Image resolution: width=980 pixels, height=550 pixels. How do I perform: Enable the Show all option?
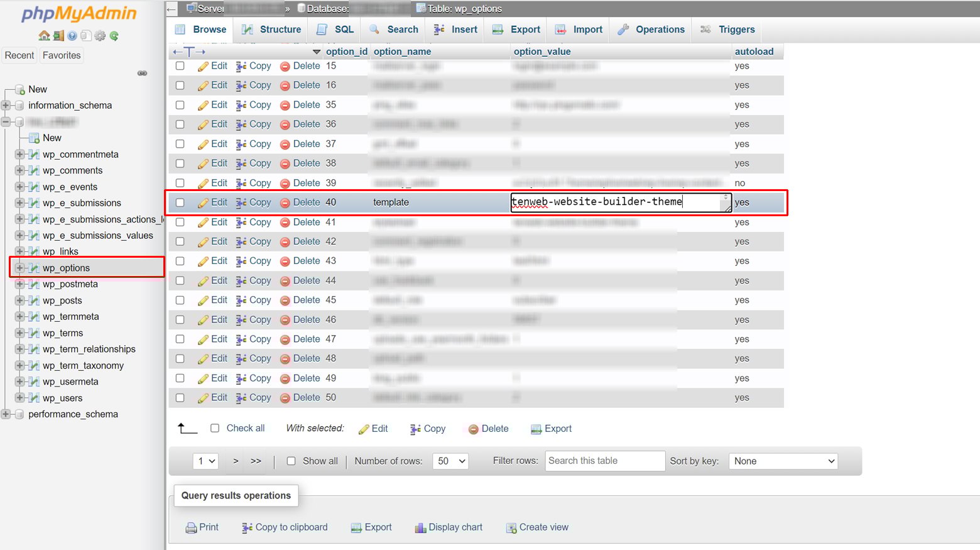pyautogui.click(x=291, y=461)
